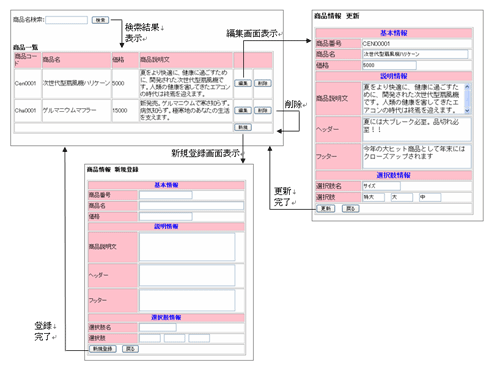
Task: Click the 商品名検索 search input field
Action: pos(67,20)
